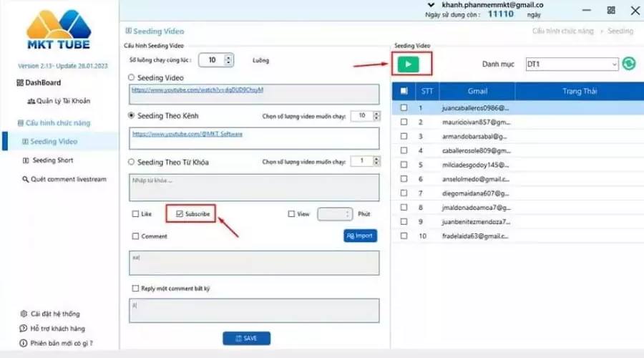Select the Seeding Theo Kênh radio button
This screenshot has height=358, width=644.
[131, 115]
